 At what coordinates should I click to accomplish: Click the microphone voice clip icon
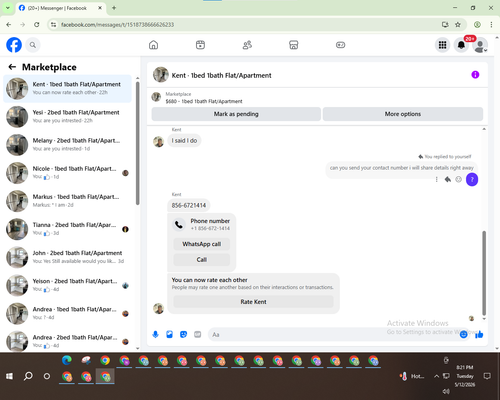coord(155,334)
